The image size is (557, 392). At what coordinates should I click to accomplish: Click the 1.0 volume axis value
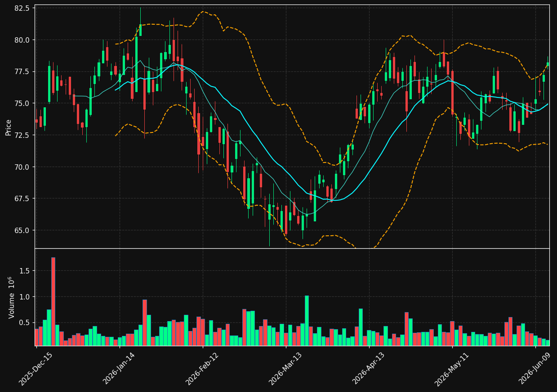point(24,297)
